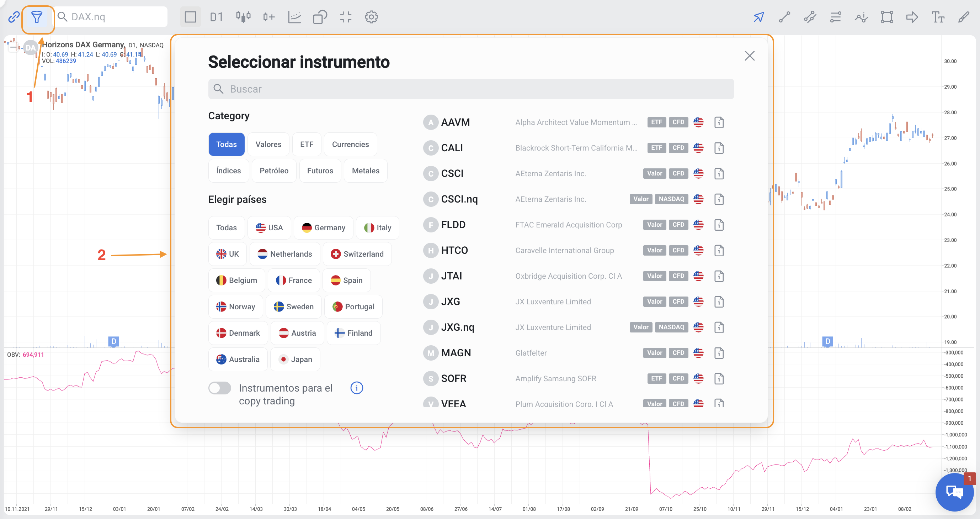Screen dimensions: 980x519
Task: Switch to the Futuros category tab
Action: tap(320, 171)
